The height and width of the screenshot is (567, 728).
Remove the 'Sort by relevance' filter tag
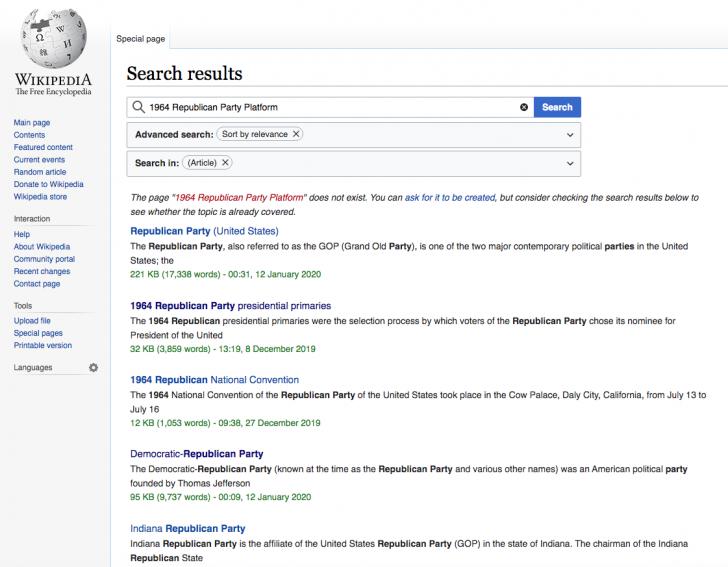coord(296,134)
